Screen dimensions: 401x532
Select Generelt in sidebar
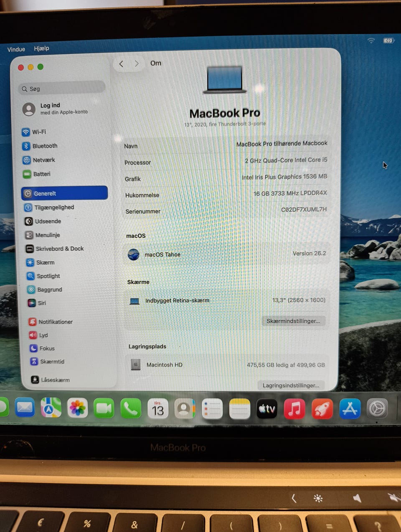point(64,193)
